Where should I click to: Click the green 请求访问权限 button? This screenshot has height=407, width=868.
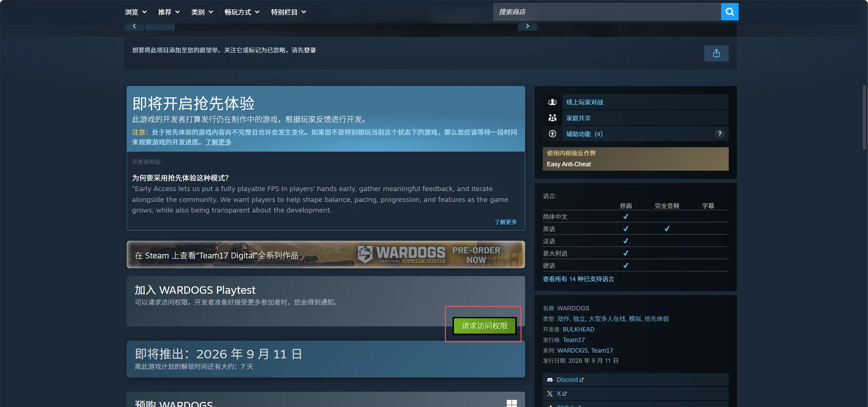(484, 326)
